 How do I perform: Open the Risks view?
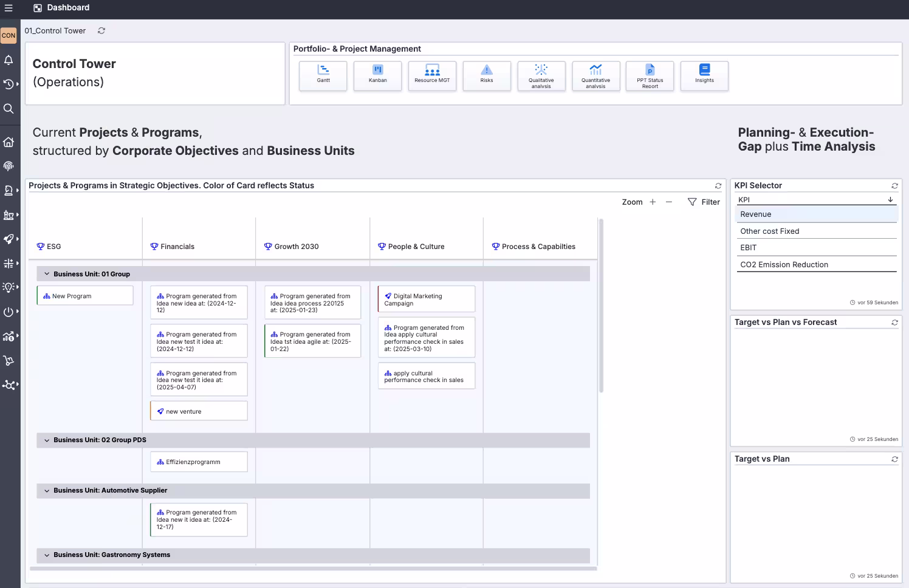(x=486, y=75)
